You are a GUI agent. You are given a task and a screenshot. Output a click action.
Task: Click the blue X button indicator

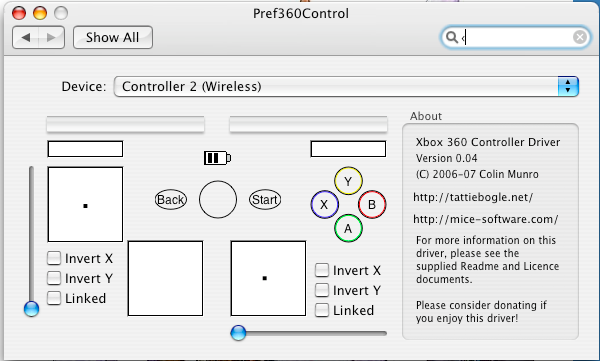(324, 204)
